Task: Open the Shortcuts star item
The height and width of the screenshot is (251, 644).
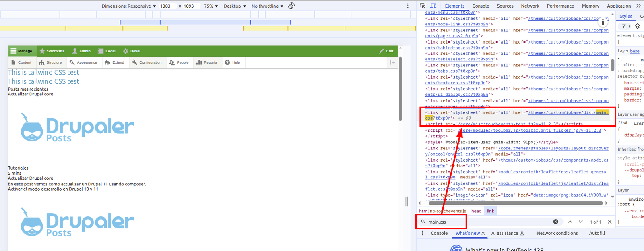Action: point(52,51)
